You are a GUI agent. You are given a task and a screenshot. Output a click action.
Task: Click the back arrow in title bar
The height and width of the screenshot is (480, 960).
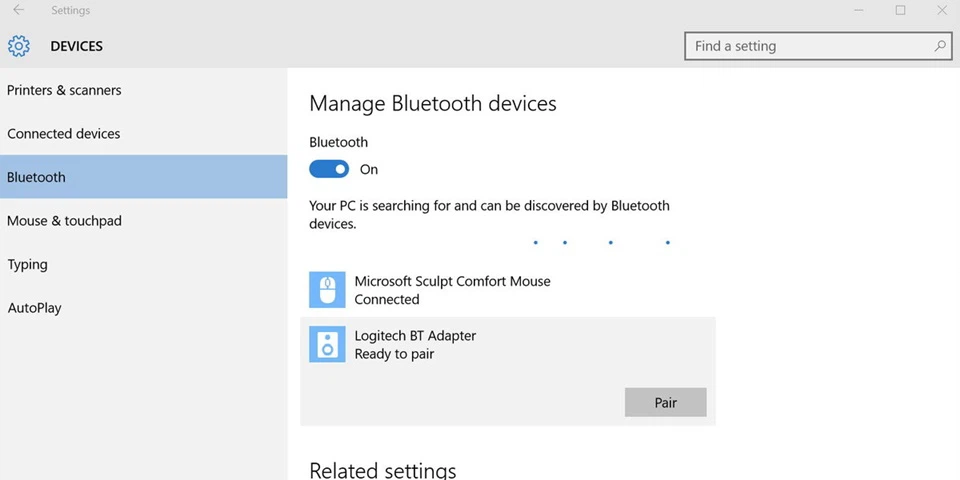pos(18,10)
